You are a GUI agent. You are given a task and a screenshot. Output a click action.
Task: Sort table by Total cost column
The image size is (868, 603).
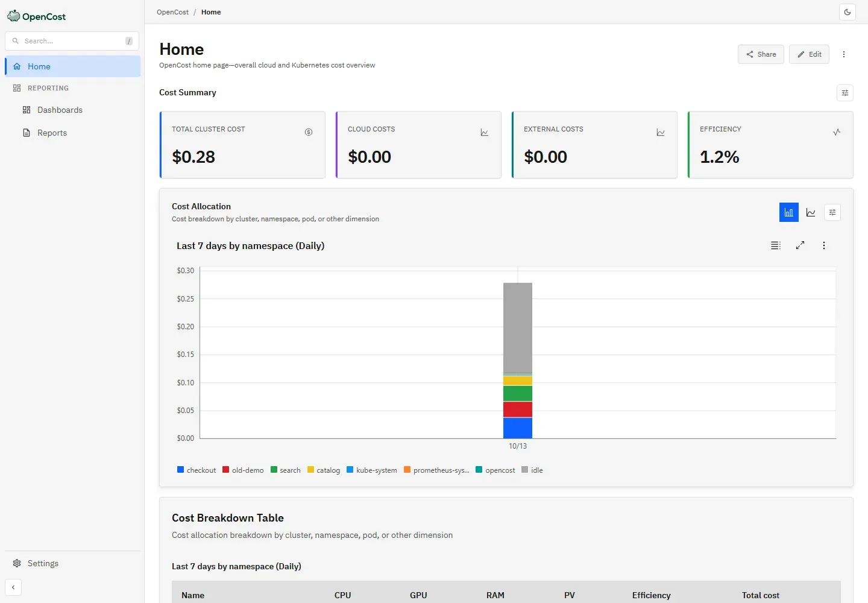761,595
